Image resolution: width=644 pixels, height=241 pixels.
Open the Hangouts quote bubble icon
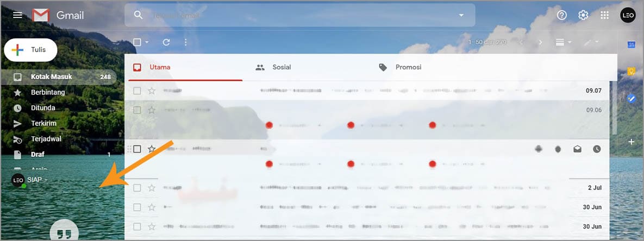point(64,233)
